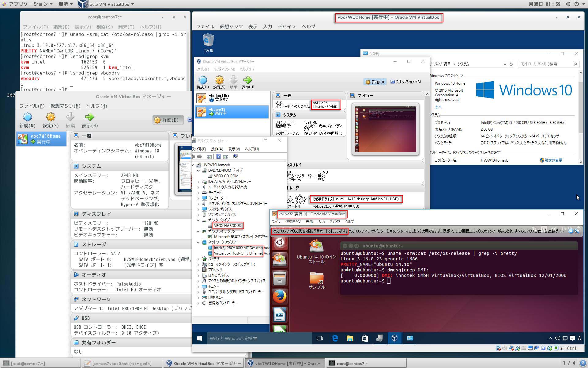Launch Edge browser from Windows taskbar

click(x=335, y=338)
